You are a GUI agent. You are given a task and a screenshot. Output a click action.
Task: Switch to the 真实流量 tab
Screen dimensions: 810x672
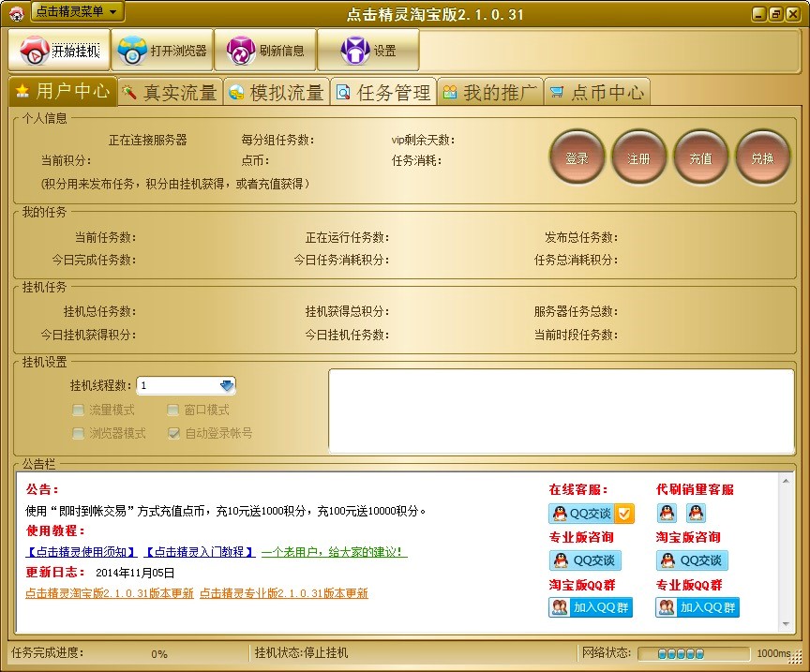[171, 92]
